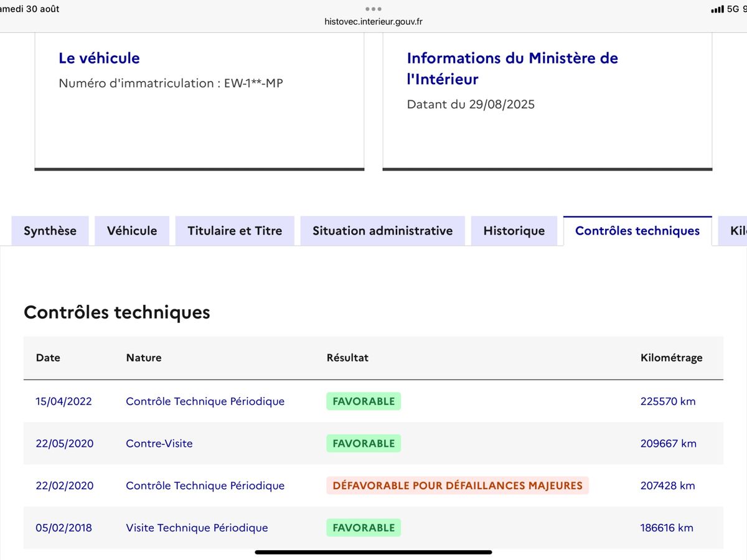Open the partially visible tab after Contrôles techniques

click(x=736, y=231)
